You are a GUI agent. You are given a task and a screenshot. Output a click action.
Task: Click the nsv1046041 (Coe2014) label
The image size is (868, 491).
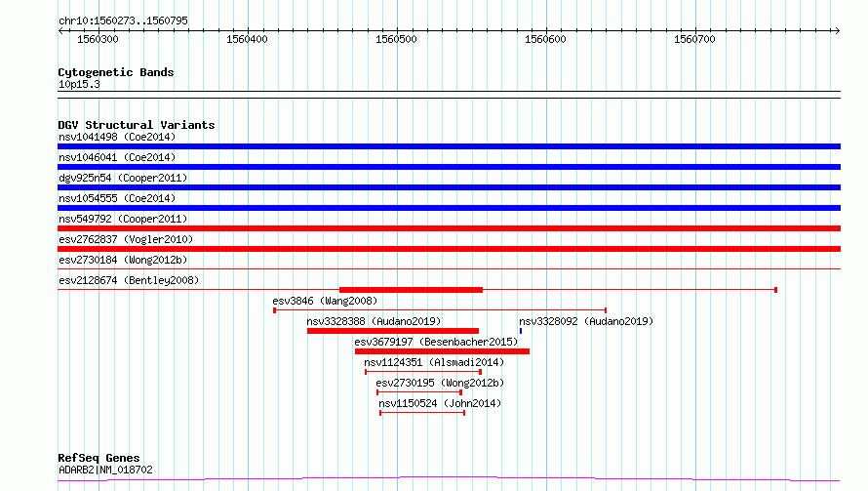pyautogui.click(x=117, y=157)
